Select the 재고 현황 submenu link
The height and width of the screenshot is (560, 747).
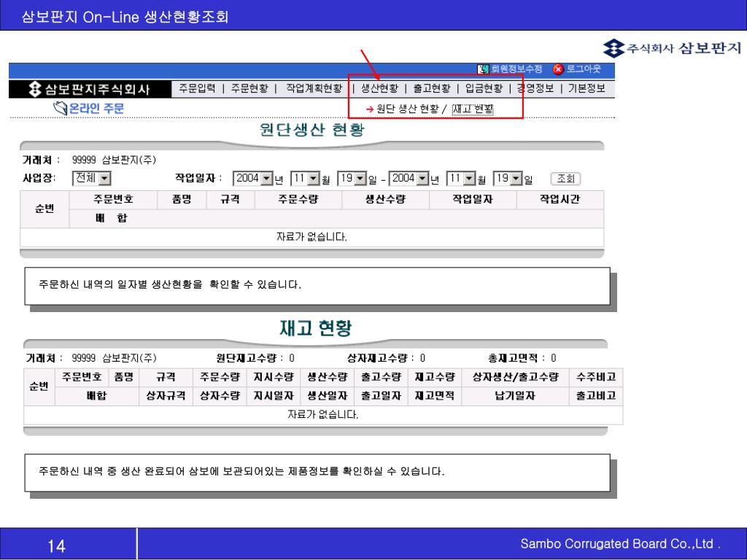[x=473, y=109]
